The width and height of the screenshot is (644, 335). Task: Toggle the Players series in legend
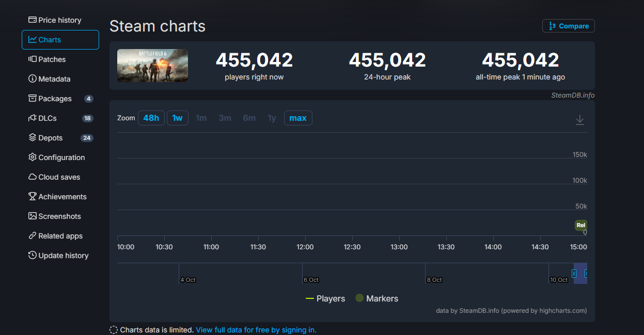[x=325, y=298]
